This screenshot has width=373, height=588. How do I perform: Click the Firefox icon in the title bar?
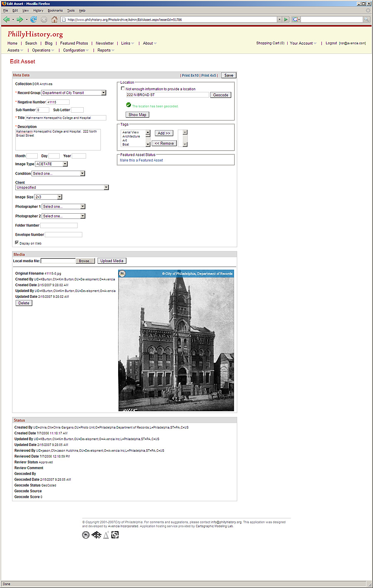click(x=4, y=3)
